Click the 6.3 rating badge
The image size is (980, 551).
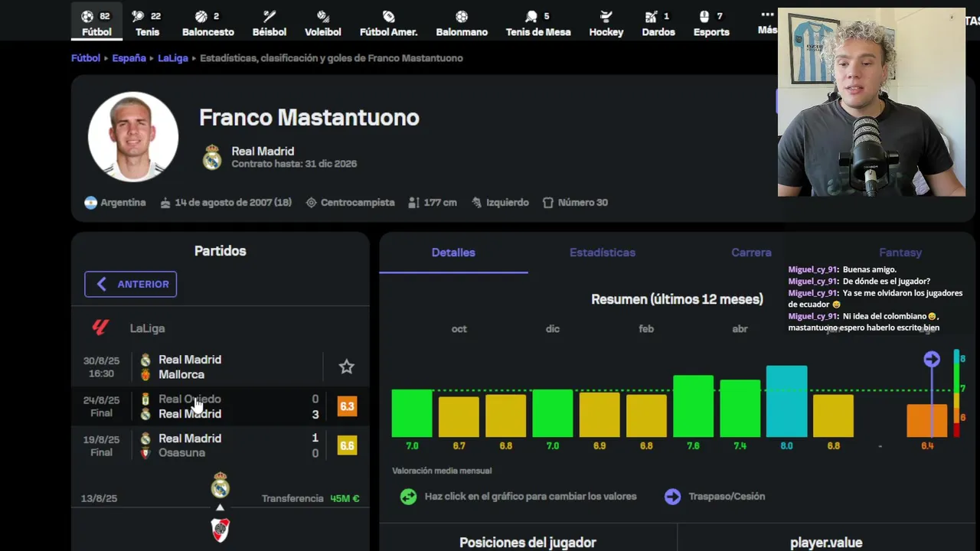click(347, 406)
